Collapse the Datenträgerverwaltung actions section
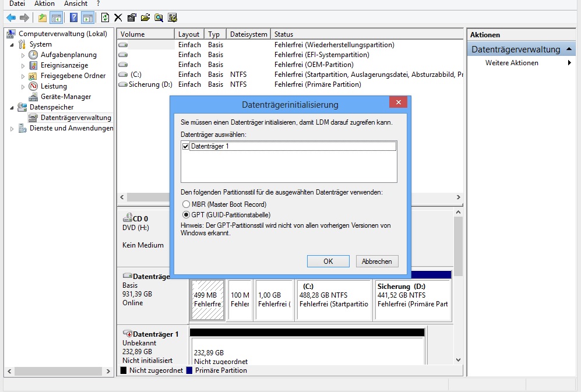This screenshot has height=392, width=581. coord(569,49)
